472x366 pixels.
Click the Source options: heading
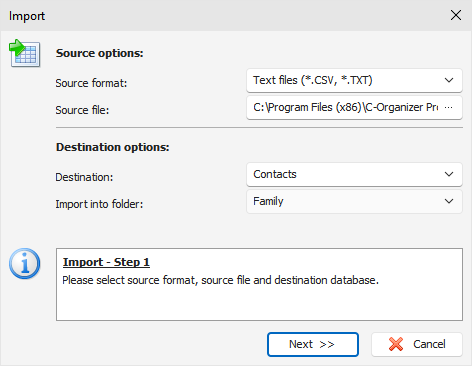(x=100, y=53)
